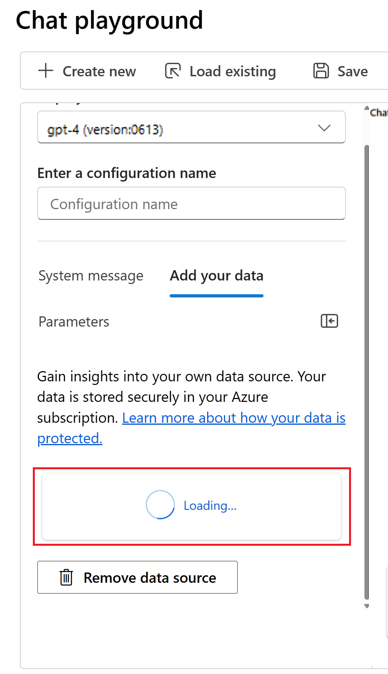The height and width of the screenshot is (674, 388).
Task: Click the circular loading spinner
Action: [160, 505]
